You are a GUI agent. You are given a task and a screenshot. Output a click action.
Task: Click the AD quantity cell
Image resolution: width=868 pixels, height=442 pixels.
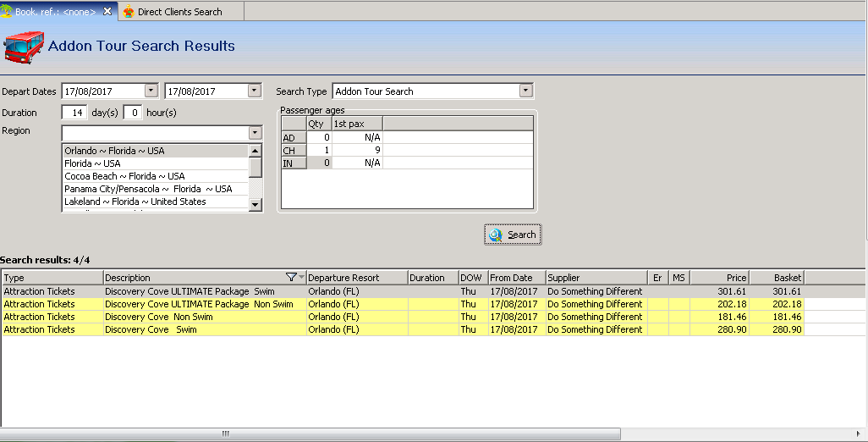(x=320, y=137)
